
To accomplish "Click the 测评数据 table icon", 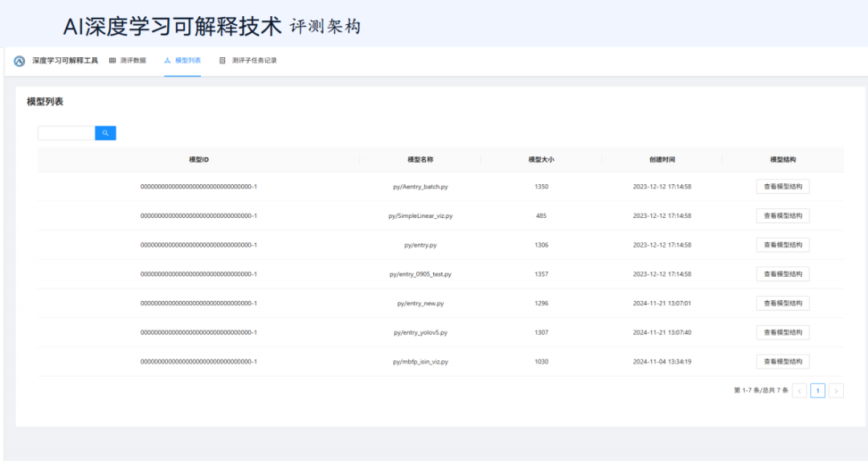I will [113, 60].
